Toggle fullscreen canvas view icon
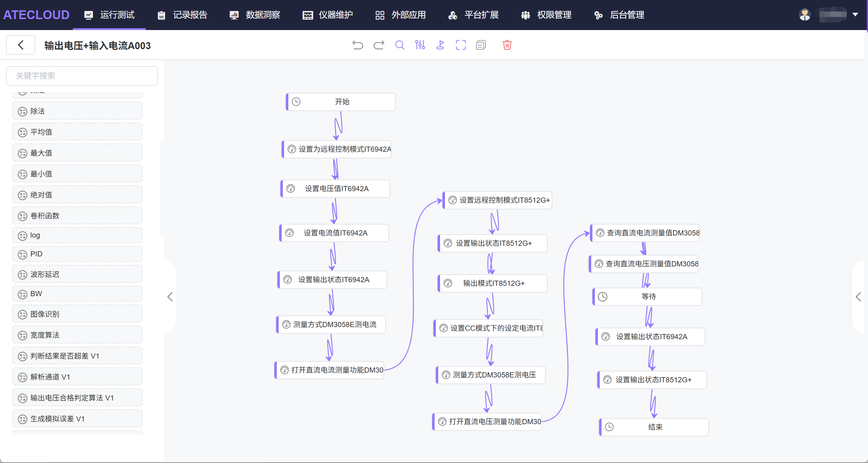868x463 pixels. pos(461,45)
